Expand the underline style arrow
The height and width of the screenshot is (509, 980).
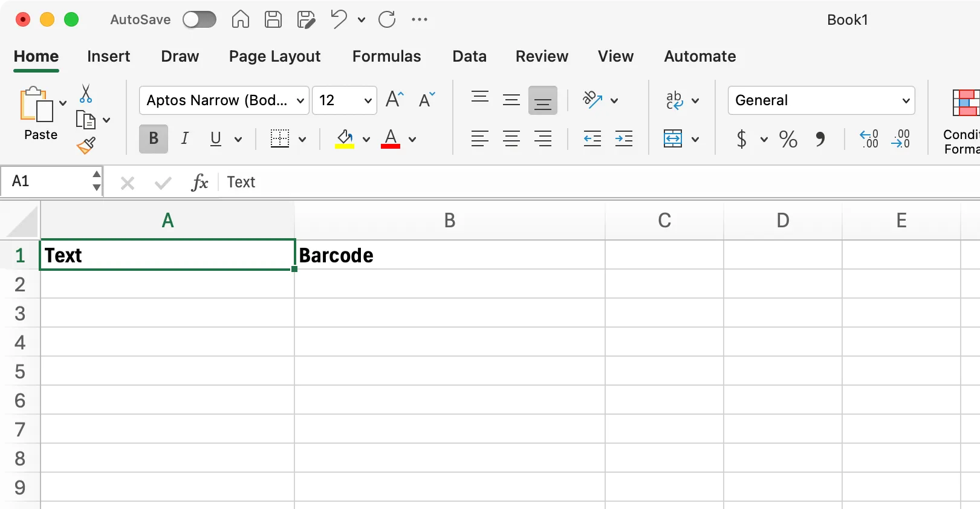[238, 140]
